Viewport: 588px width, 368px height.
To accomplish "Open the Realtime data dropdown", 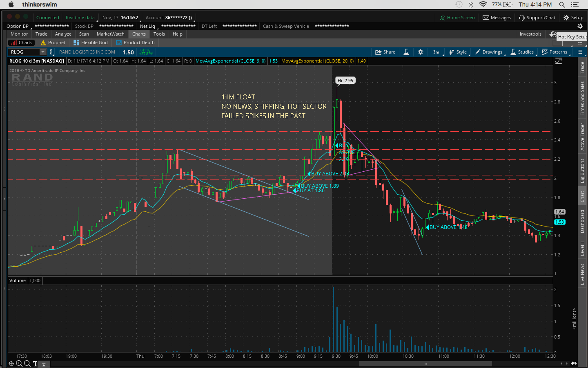I will click(x=80, y=18).
